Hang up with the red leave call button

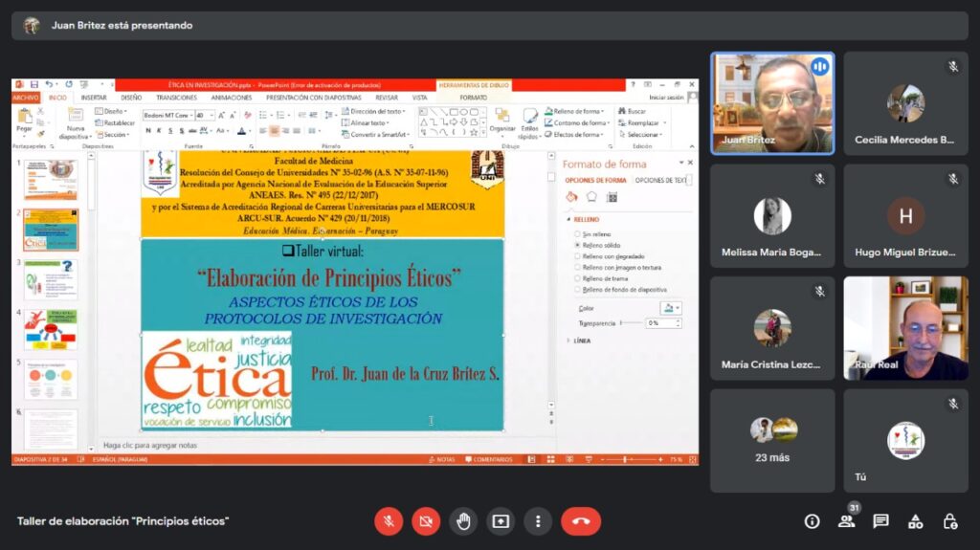[580, 521]
